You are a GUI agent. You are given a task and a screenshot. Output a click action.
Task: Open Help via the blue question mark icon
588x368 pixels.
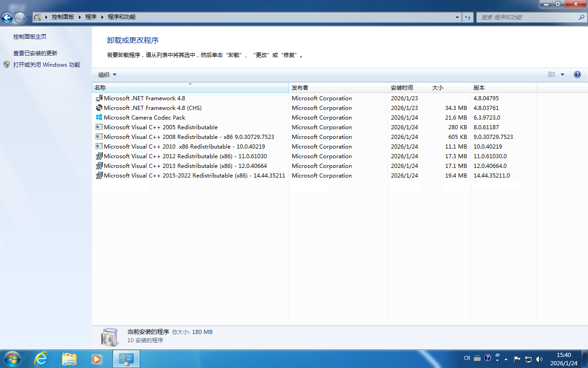(x=577, y=74)
